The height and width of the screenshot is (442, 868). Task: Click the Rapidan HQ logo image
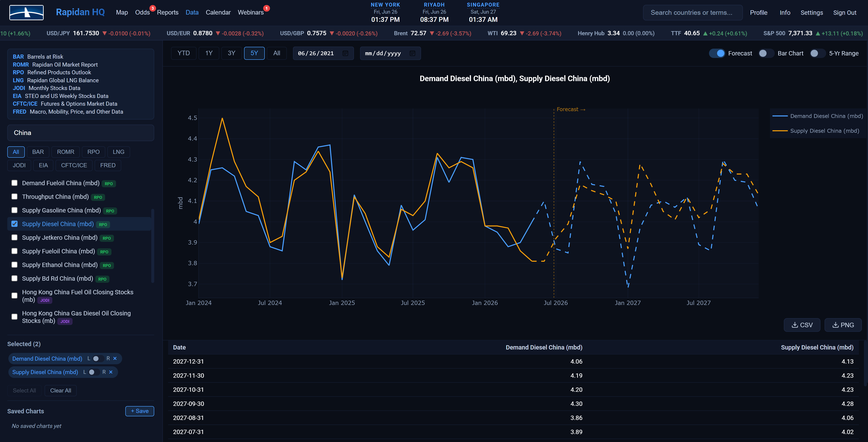click(26, 12)
